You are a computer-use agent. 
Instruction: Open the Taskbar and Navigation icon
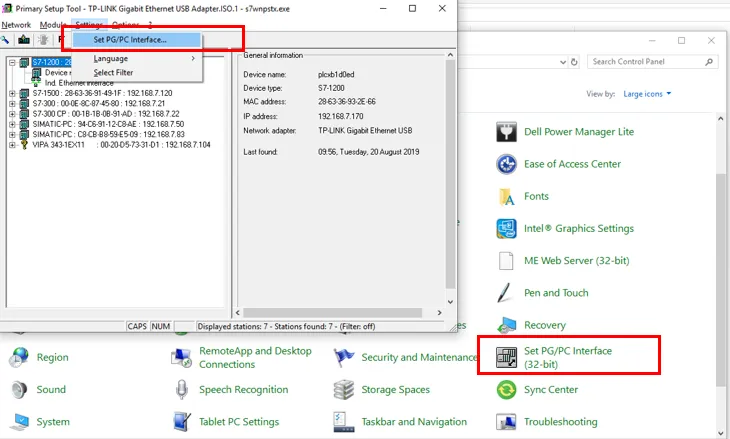click(344, 422)
